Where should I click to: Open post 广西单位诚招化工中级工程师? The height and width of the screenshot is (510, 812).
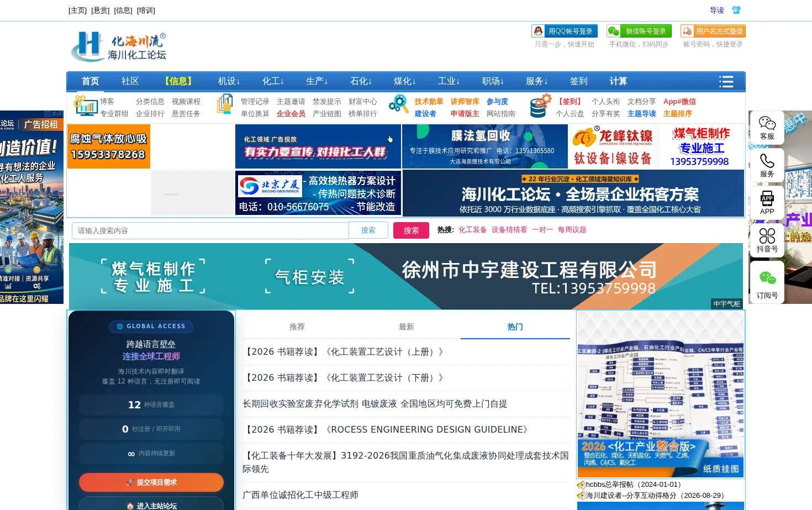pyautogui.click(x=300, y=495)
